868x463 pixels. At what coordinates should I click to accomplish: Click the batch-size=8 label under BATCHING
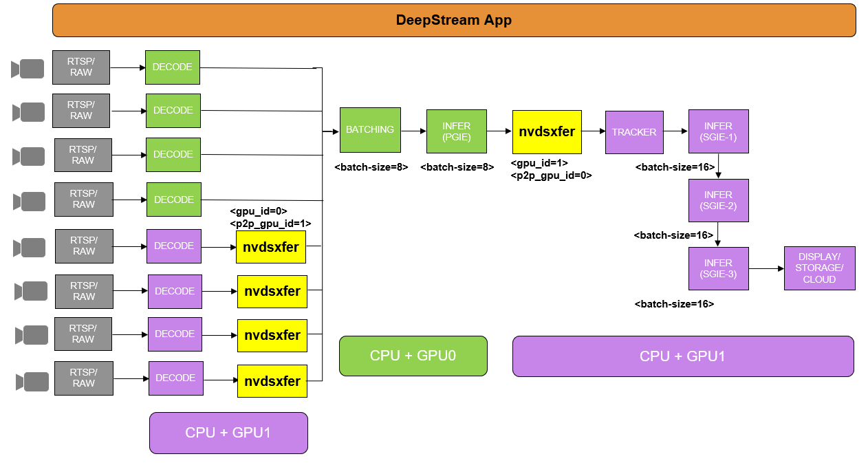[371, 166]
